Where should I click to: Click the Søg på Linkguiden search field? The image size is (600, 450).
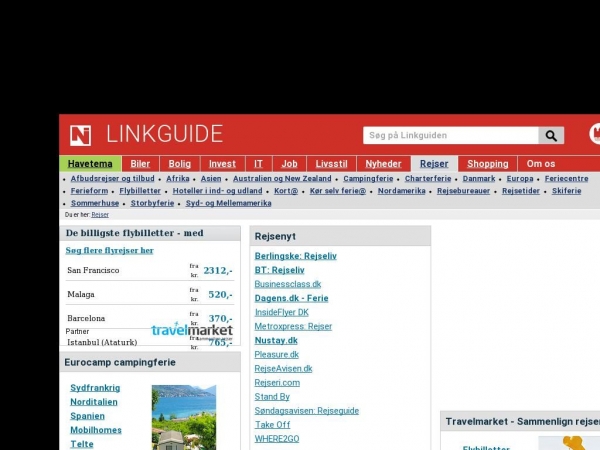[450, 135]
